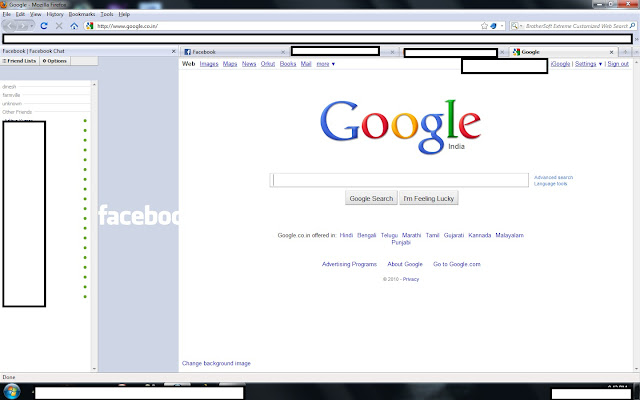Select the Punjabi language link
The width and height of the screenshot is (640, 400).
coord(401,242)
